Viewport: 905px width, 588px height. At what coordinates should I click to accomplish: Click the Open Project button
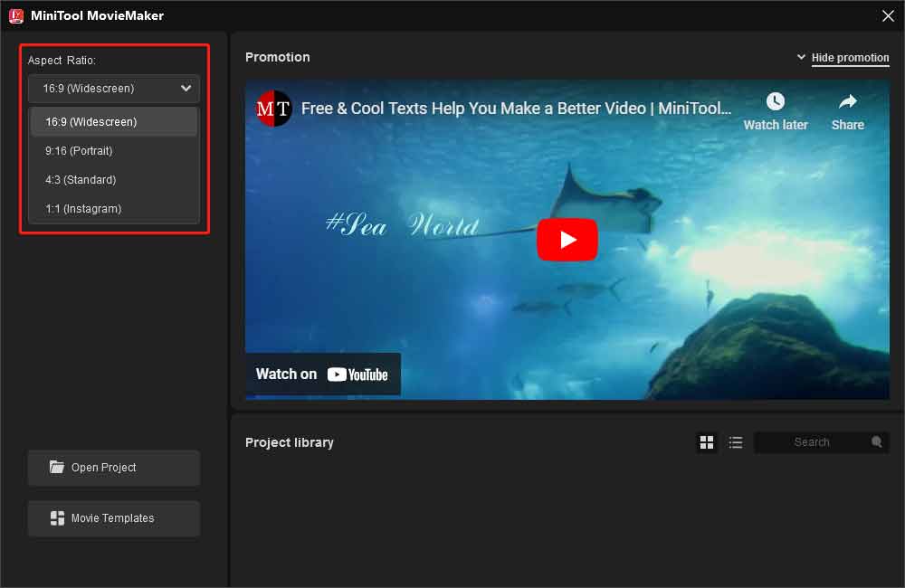pyautogui.click(x=114, y=468)
